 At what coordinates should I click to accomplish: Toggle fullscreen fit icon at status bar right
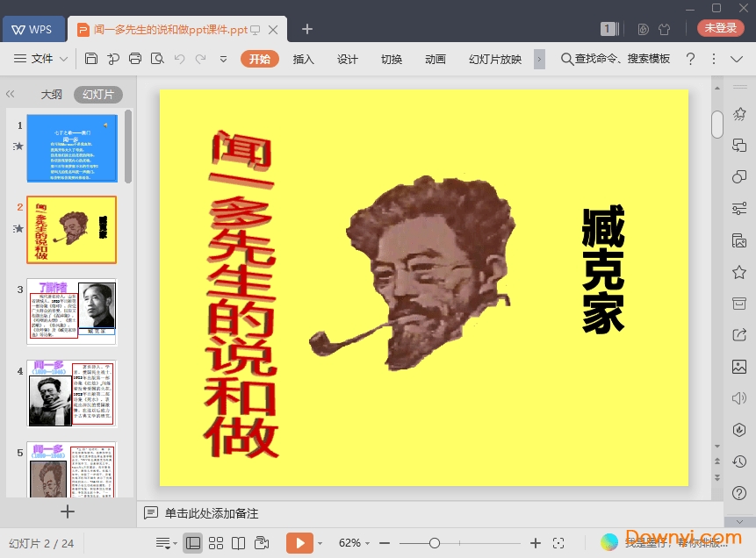point(558,542)
